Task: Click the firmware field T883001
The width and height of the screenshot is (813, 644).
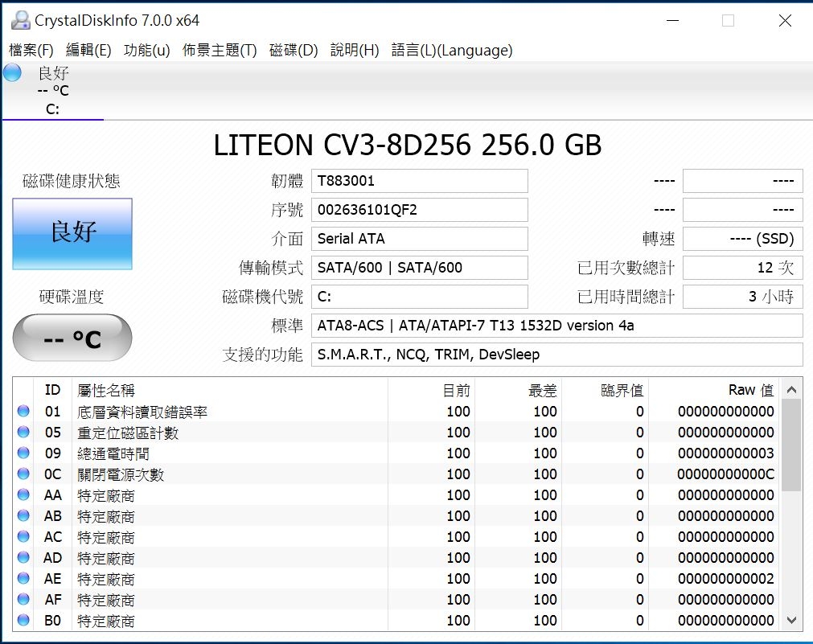Action: [420, 181]
